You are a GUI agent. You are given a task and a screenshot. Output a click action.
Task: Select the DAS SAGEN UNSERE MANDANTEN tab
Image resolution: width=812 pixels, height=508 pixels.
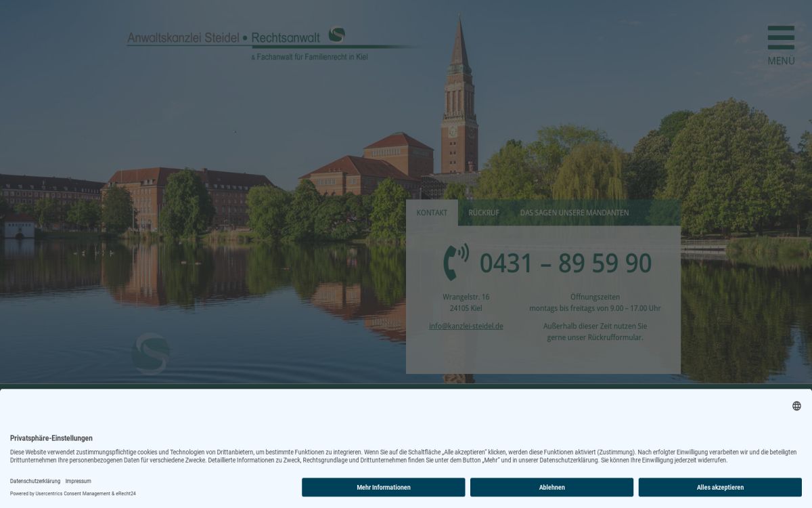[574, 213]
